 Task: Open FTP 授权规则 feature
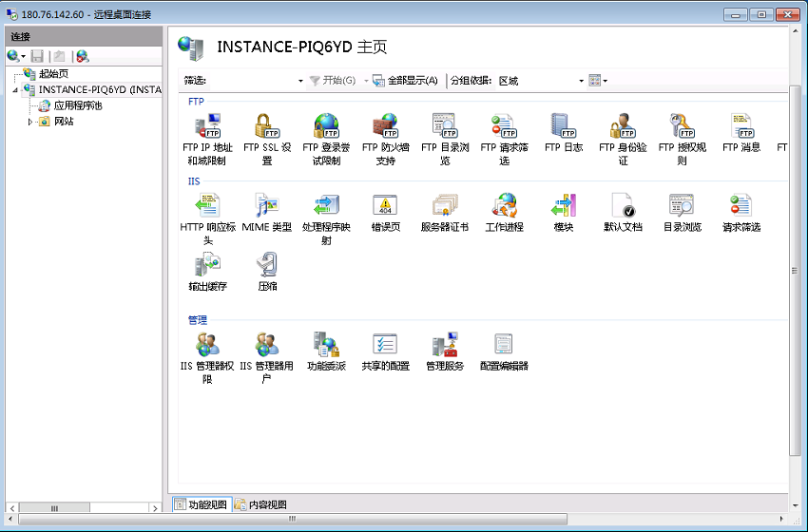click(x=682, y=140)
